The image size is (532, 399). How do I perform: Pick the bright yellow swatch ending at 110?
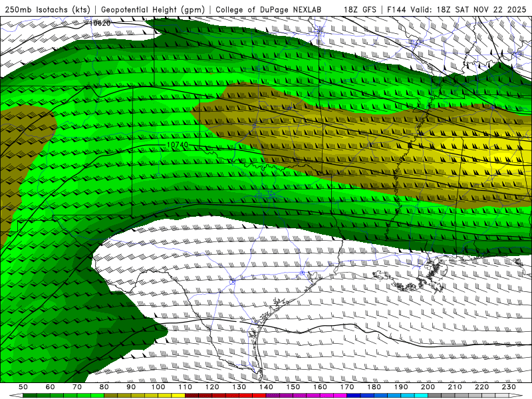pyautogui.click(x=178, y=396)
